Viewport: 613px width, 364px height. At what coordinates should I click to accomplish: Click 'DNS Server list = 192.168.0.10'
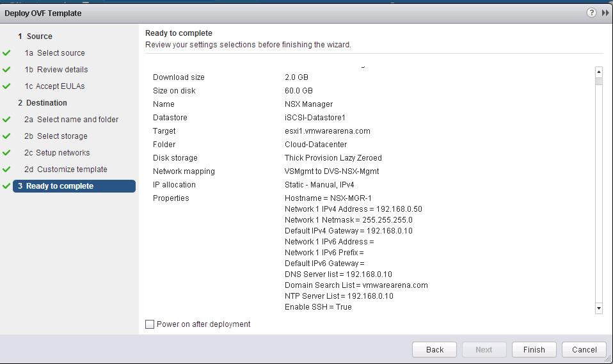click(338, 274)
